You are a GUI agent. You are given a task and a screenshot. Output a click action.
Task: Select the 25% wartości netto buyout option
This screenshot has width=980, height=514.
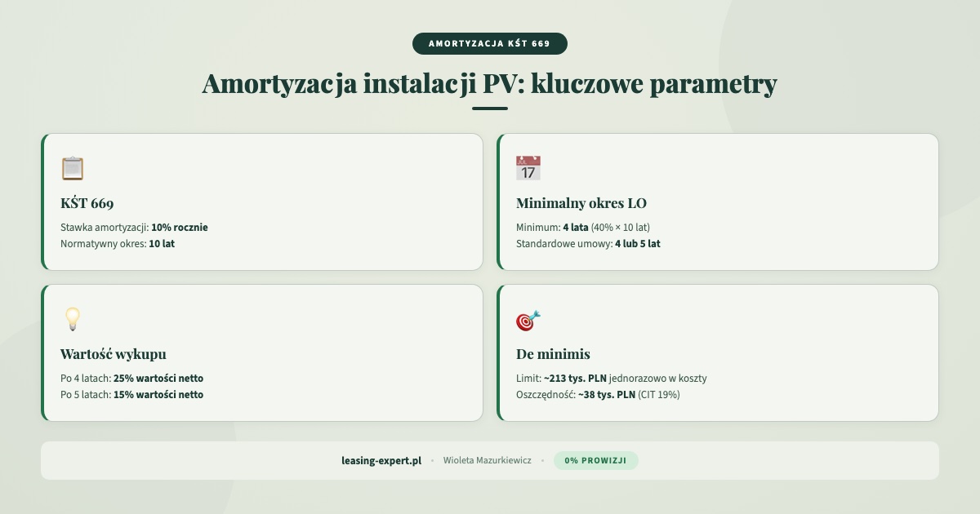pos(158,378)
